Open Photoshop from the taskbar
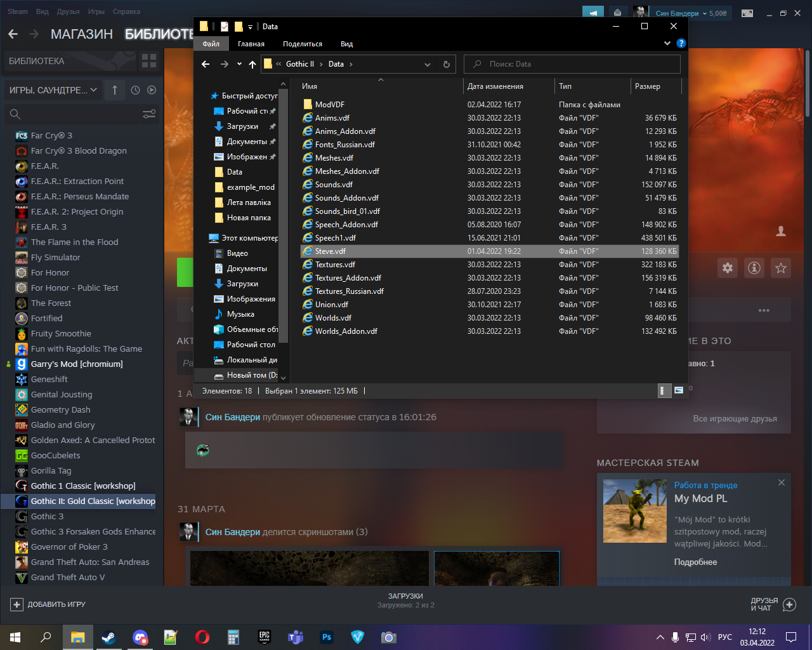The image size is (812, 650). pos(327,637)
